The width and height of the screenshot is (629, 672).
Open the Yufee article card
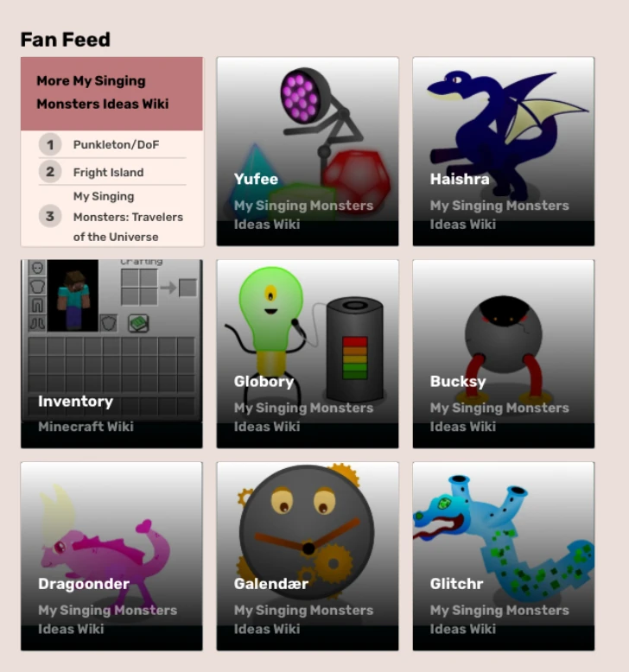[x=308, y=151]
